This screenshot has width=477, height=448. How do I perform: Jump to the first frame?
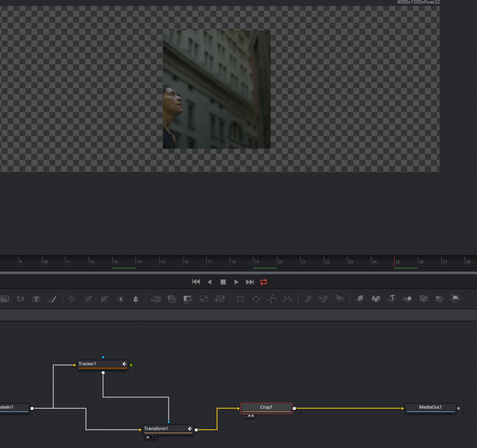tap(196, 282)
